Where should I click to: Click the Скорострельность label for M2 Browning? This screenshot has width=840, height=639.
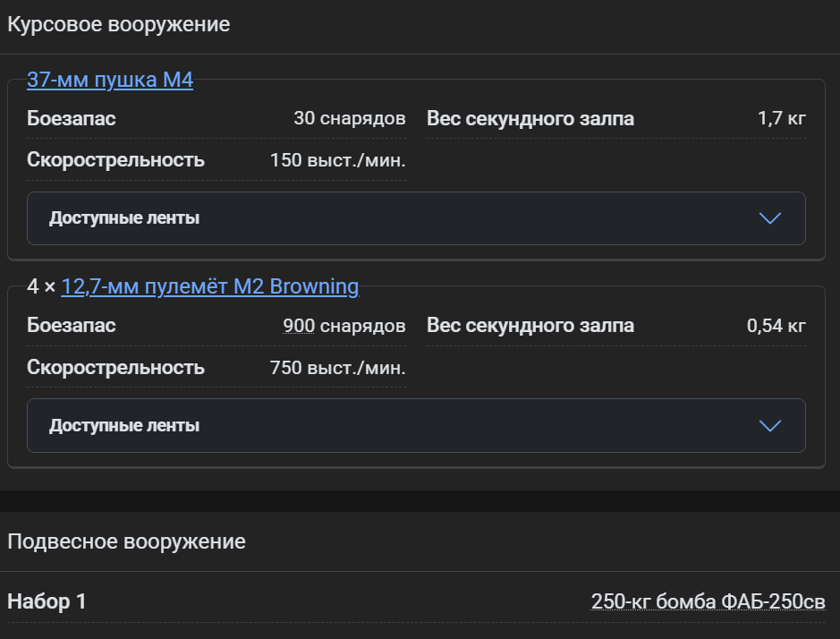(115, 367)
